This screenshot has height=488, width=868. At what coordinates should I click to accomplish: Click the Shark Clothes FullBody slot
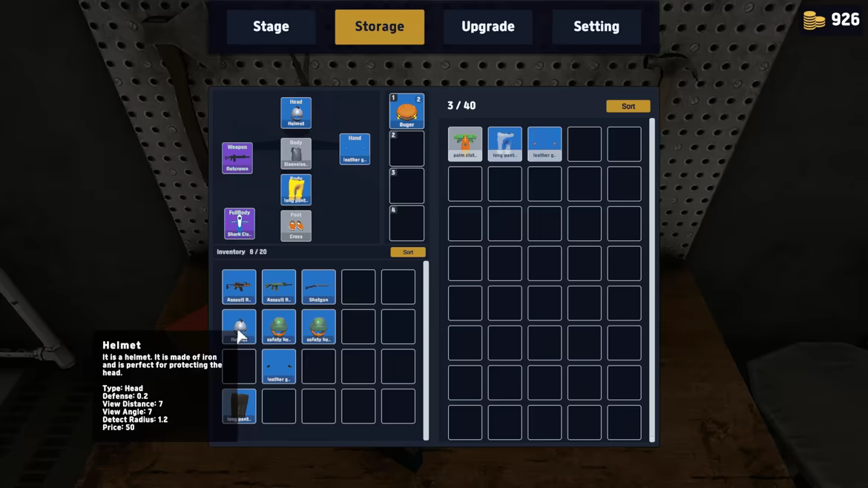(x=239, y=223)
